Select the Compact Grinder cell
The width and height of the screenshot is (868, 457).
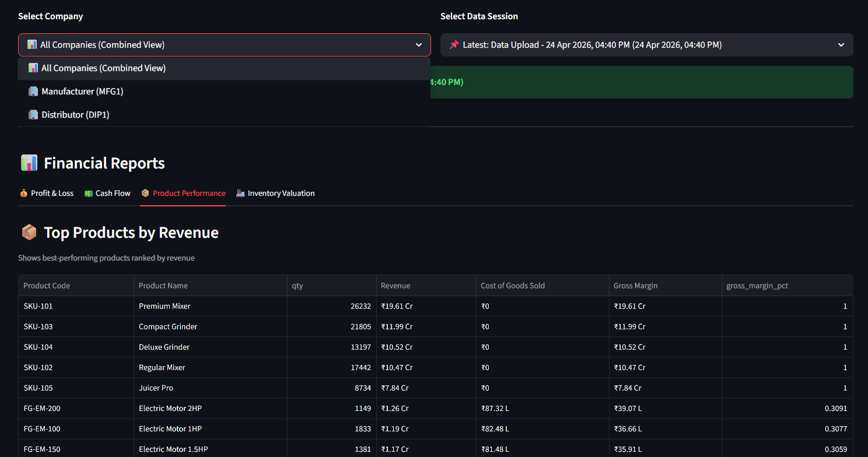pos(211,326)
